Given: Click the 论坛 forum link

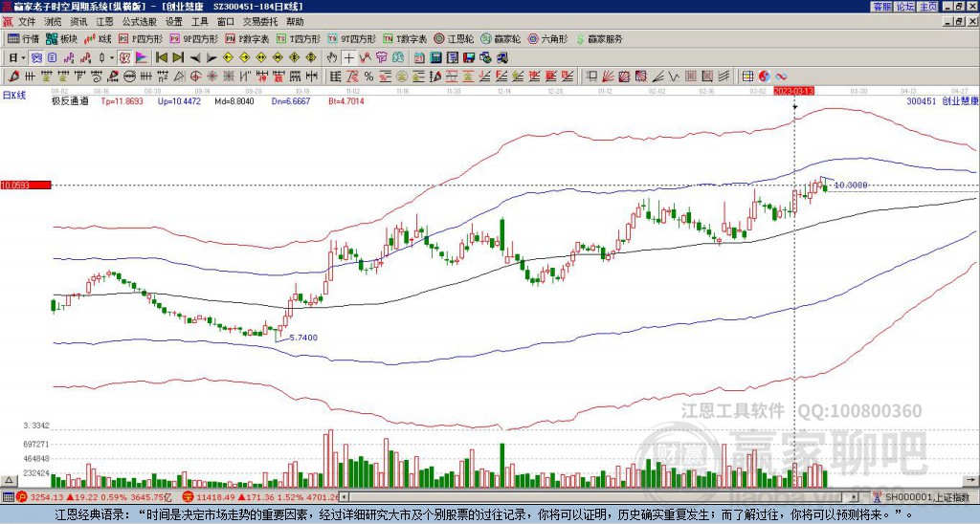Looking at the screenshot, I should pos(905,7).
